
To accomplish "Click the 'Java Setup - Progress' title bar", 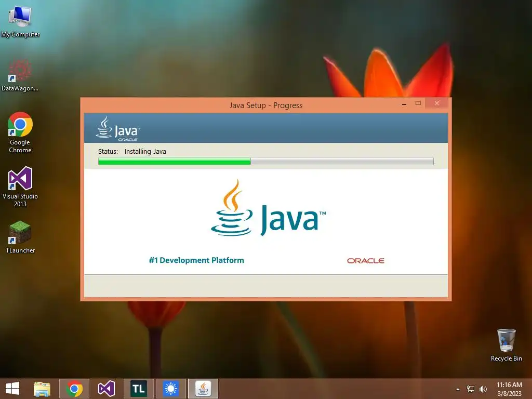I will 265,105.
